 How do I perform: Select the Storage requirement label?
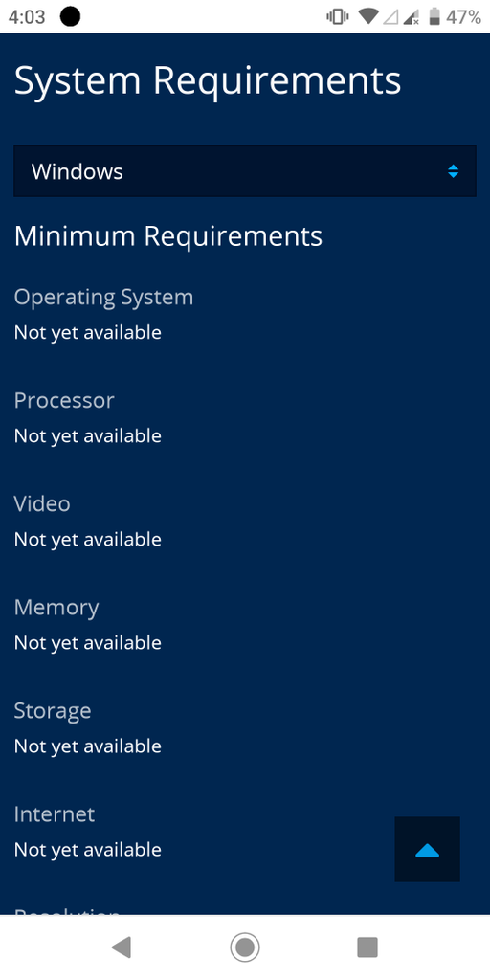point(53,711)
